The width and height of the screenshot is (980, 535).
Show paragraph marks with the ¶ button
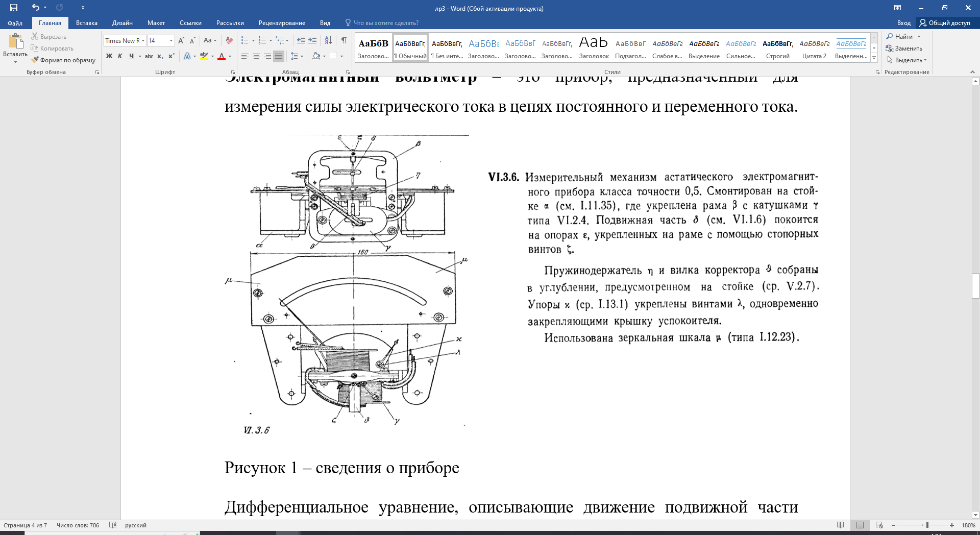[344, 40]
